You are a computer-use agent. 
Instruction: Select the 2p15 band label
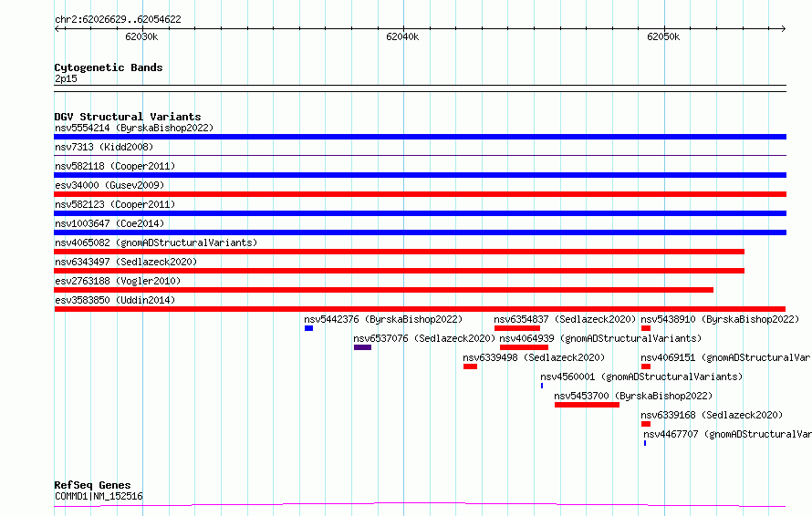click(x=66, y=78)
